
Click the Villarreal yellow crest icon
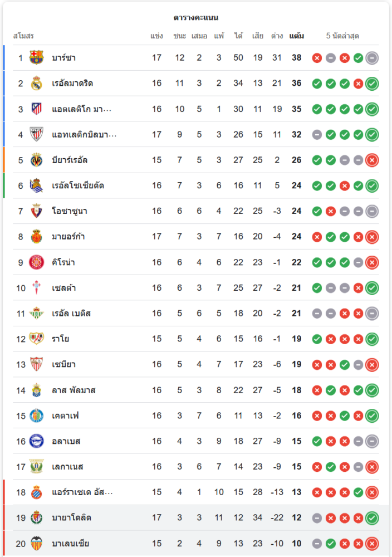36,160
